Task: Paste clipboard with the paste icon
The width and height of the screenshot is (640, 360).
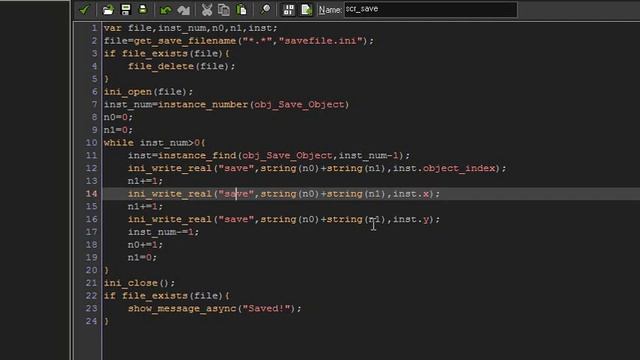Action: coord(242,9)
